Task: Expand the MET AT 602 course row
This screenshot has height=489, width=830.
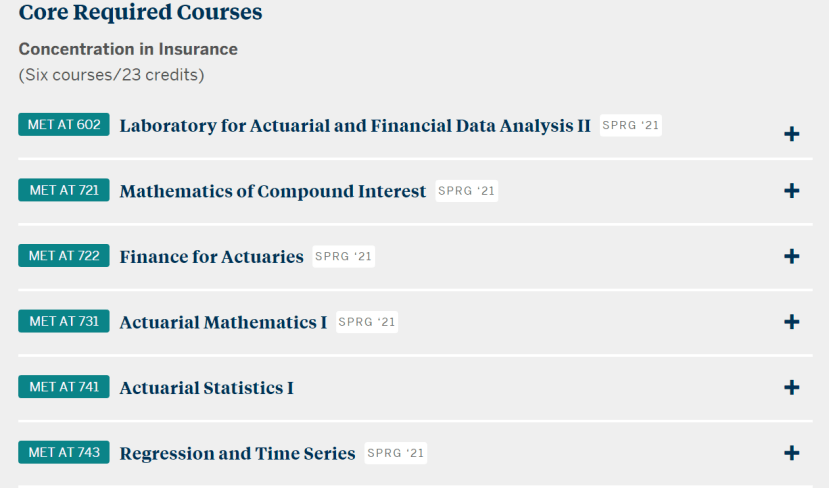Action: tap(791, 134)
